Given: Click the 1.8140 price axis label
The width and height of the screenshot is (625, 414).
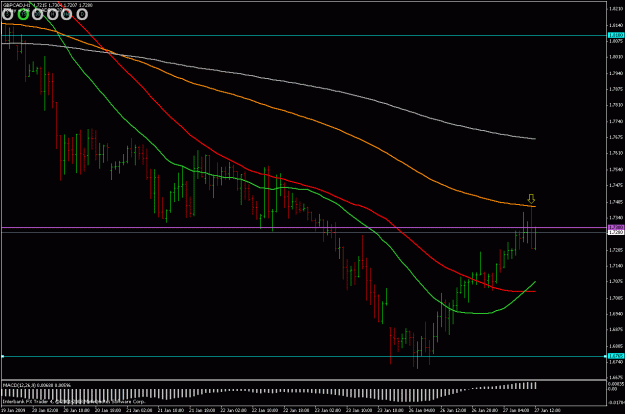Looking at the screenshot, I should point(616,25).
